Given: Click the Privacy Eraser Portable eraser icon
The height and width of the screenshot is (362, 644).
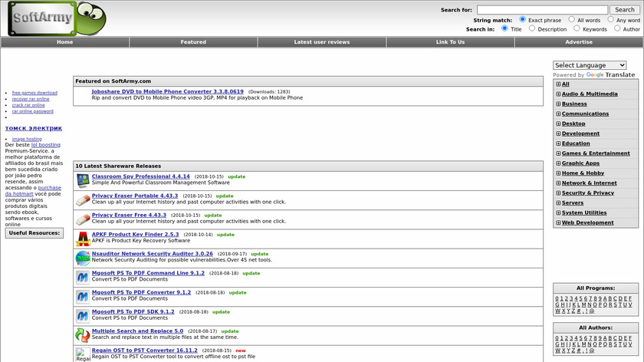Looking at the screenshot, I should coord(83,199).
